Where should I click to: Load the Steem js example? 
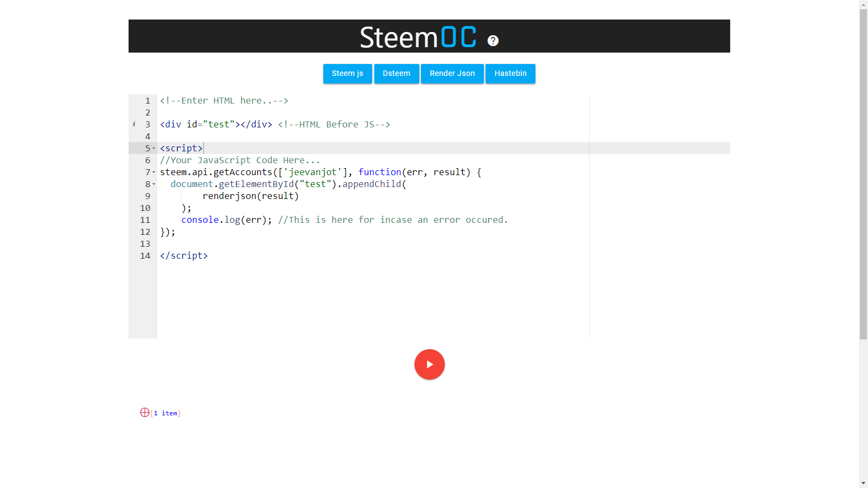click(348, 74)
